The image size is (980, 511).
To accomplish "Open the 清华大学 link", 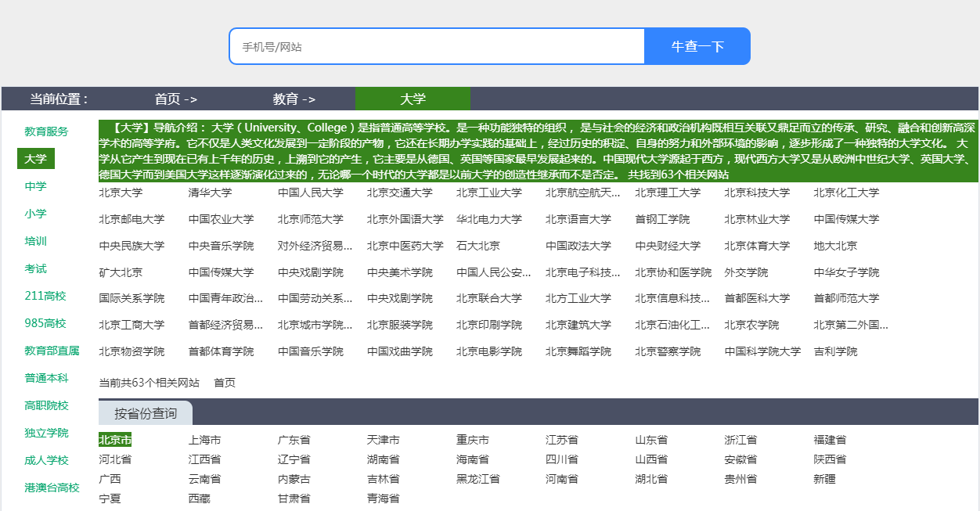I will pyautogui.click(x=210, y=193).
